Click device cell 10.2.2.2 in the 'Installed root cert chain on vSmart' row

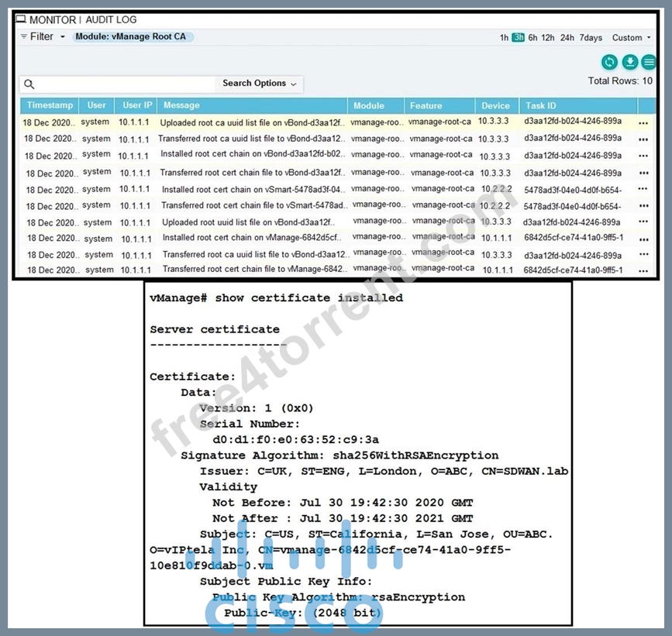coord(496,189)
